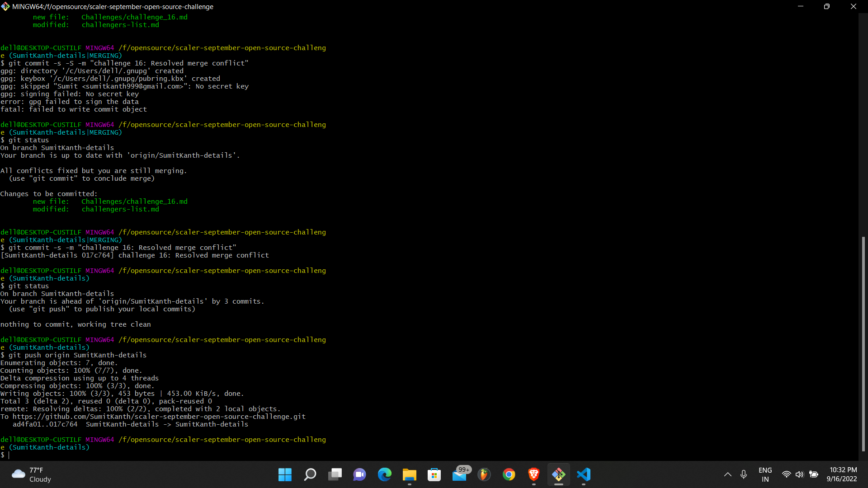Screen dimensions: 868x488
Task: Launch Google Chrome from the taskbar
Action: (x=509, y=475)
